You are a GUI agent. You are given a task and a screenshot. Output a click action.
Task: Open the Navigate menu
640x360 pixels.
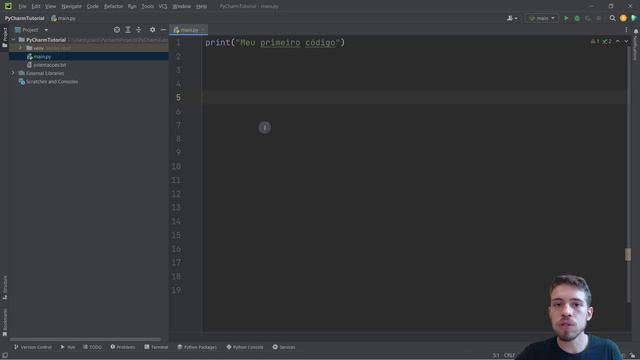(x=71, y=6)
